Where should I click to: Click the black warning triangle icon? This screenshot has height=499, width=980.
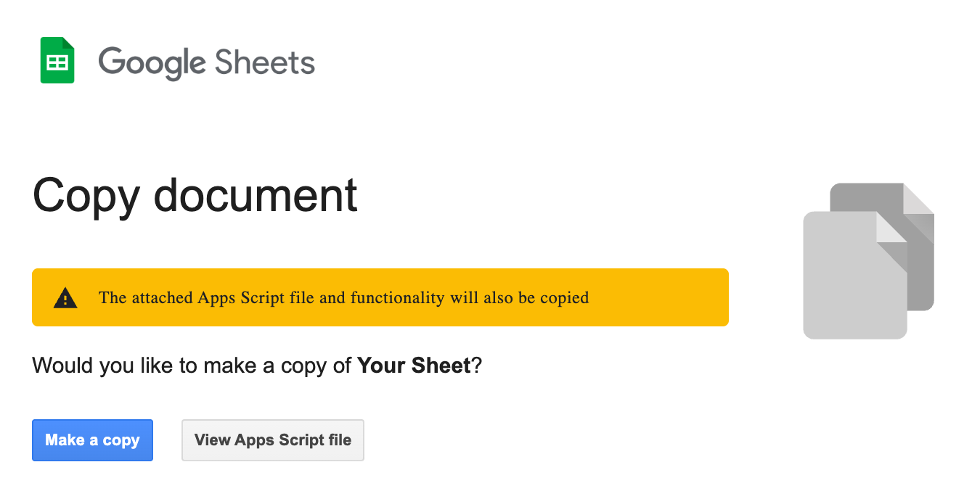coord(65,297)
